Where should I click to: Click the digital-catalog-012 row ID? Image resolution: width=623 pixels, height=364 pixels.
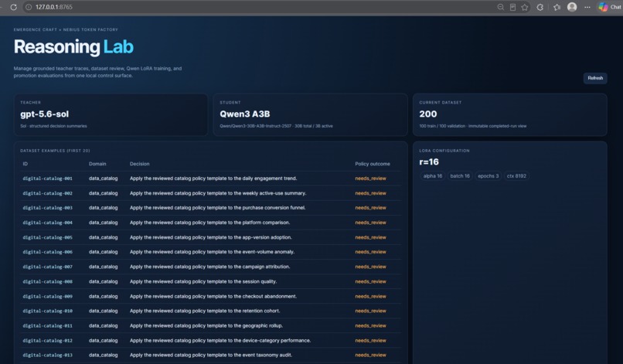point(47,341)
